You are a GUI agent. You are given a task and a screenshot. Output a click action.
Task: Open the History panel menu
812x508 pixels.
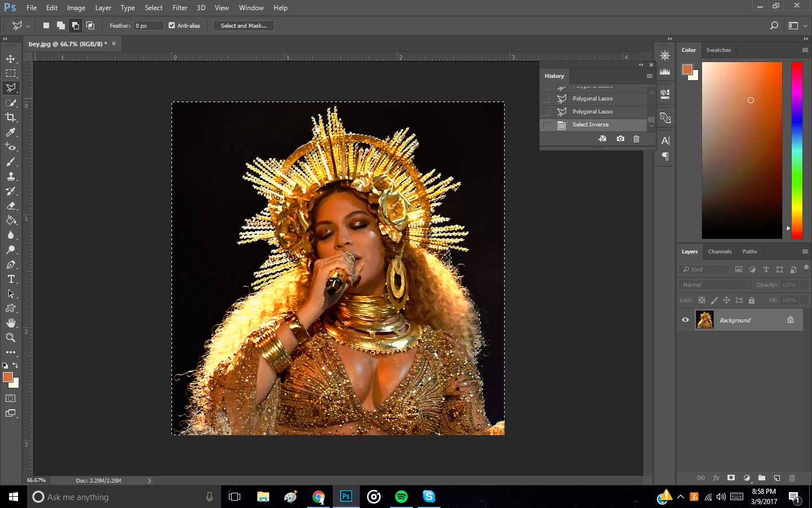click(650, 76)
